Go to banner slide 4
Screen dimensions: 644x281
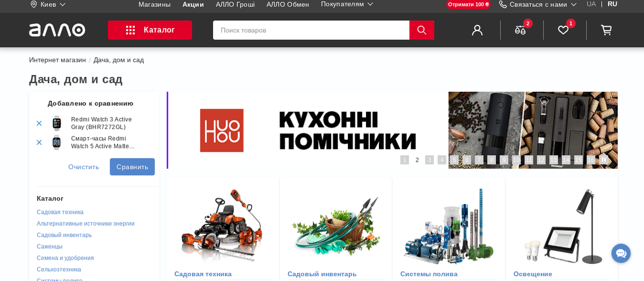(442, 160)
